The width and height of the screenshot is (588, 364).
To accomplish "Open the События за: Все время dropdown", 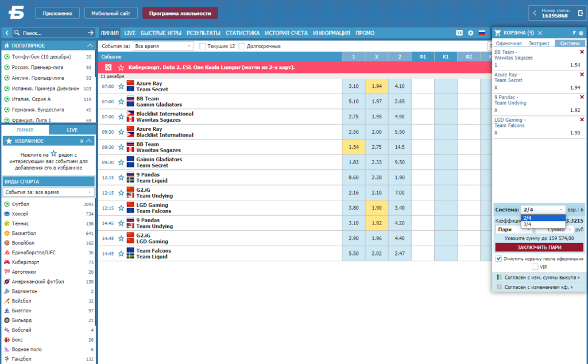I will tap(163, 46).
